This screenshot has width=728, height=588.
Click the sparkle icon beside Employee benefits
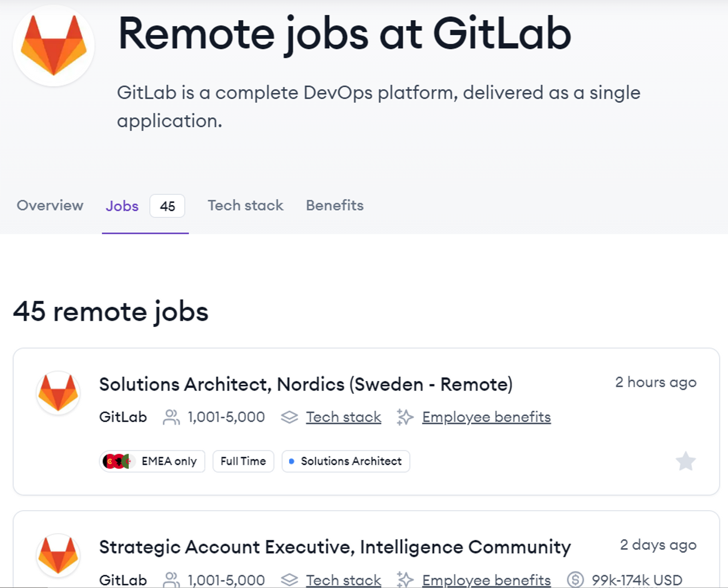coord(405,417)
